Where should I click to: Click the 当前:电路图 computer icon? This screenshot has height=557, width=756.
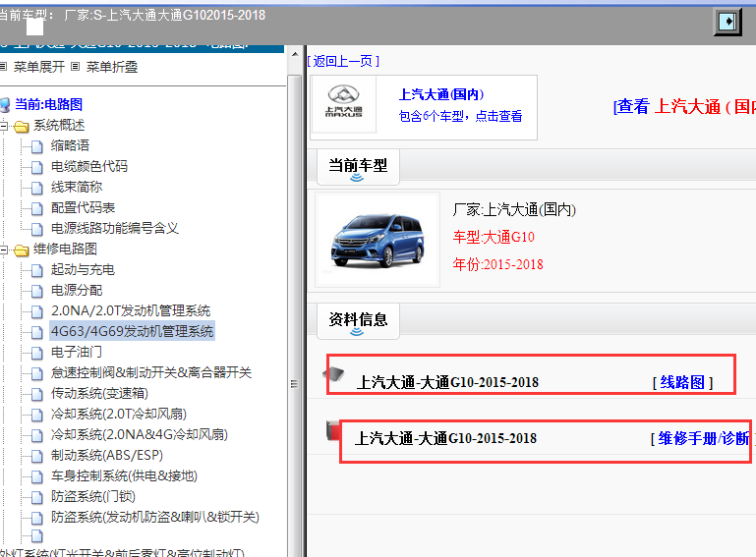coord(5,104)
